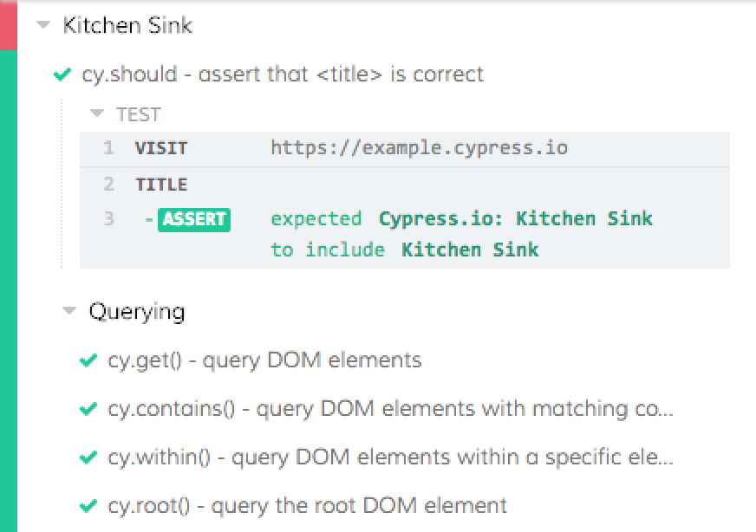Click the Kitchen Sink suite title
Image resolution: width=756 pixels, height=532 pixels.
pos(127,26)
